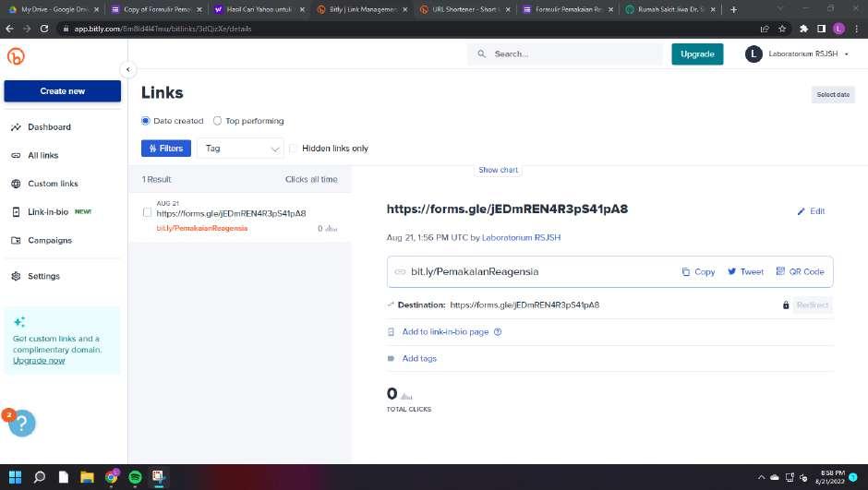
Task: Open the Dashboard menu item
Action: [49, 127]
